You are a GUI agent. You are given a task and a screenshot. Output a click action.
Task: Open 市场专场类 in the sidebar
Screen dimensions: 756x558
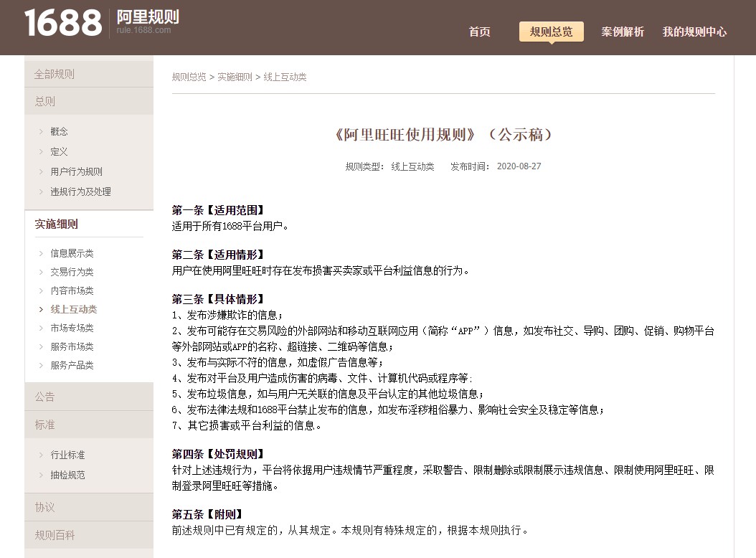(x=72, y=328)
